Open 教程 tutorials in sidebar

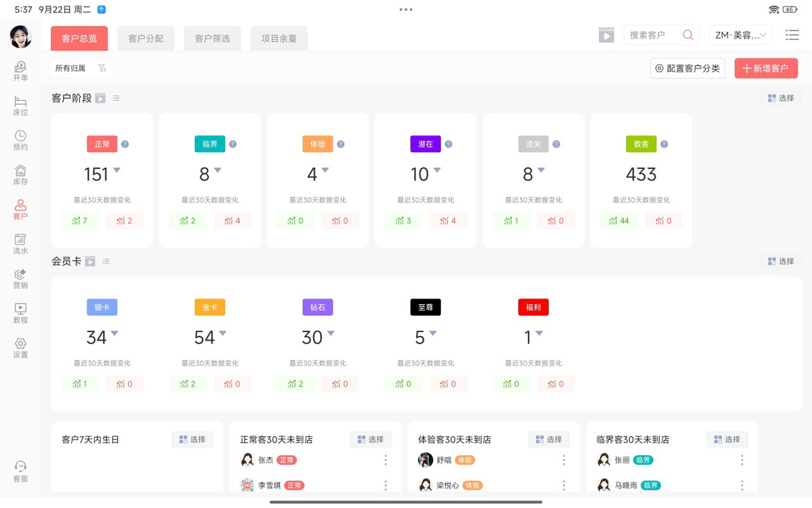[20, 313]
